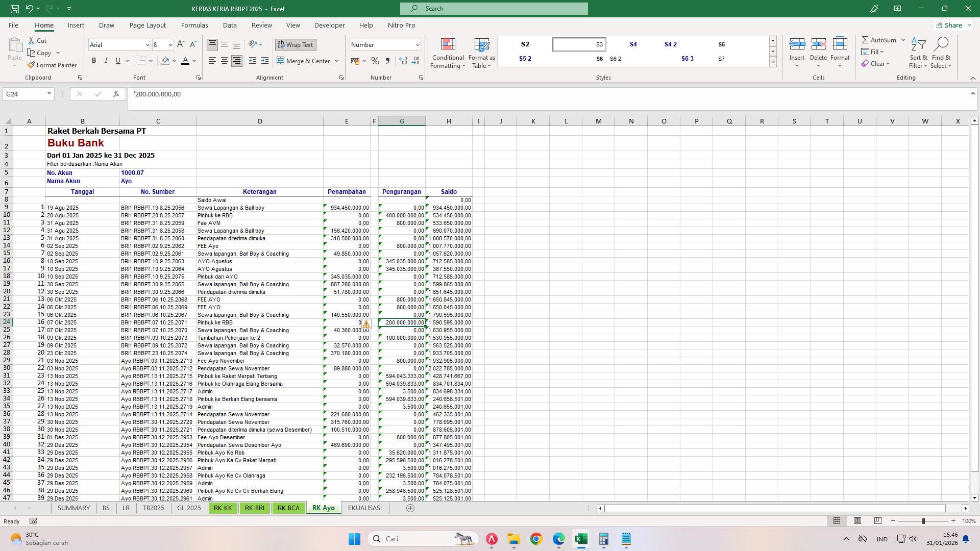
Task: Increase decimal places
Action: coord(403,61)
